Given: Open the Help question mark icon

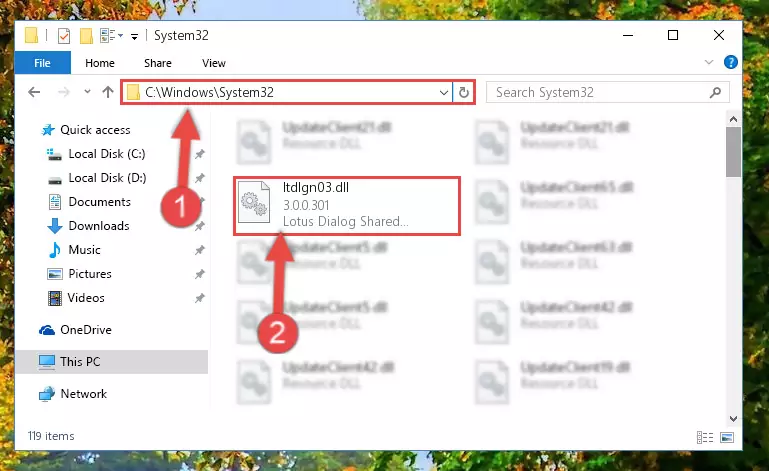Looking at the screenshot, I should [730, 62].
